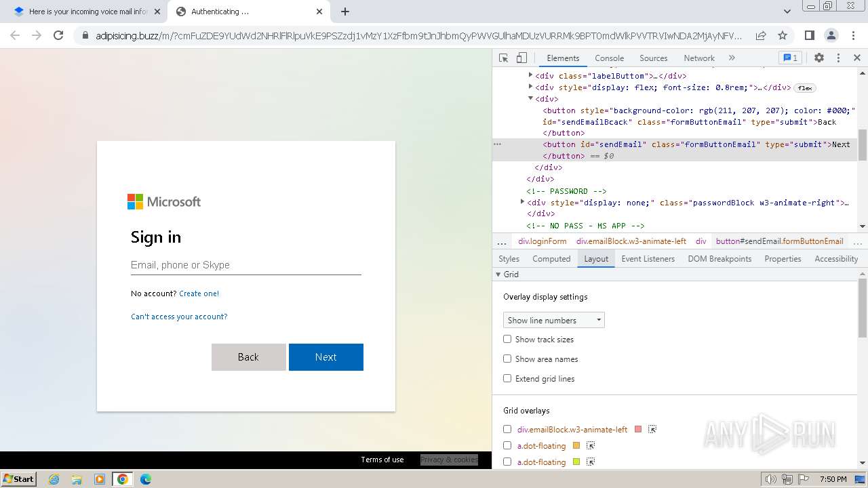The width and height of the screenshot is (868, 488).
Task: Open the tab search chevron in title bar
Action: [x=787, y=12]
